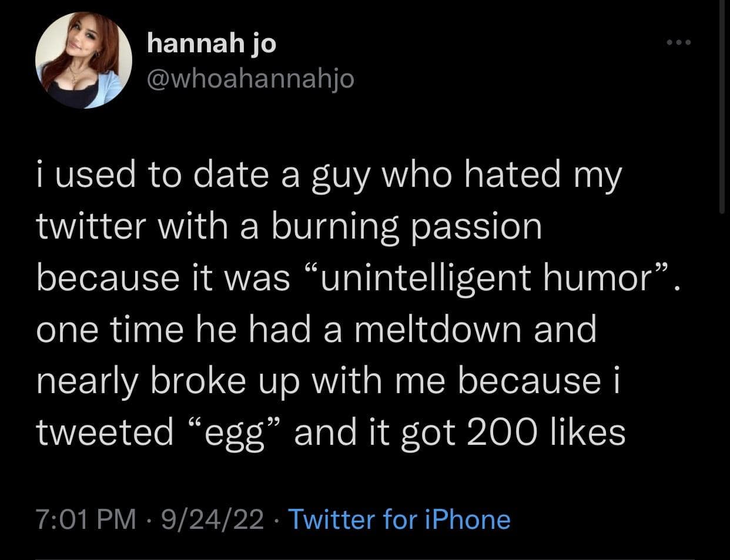Click the word "tweeted" in the last line

pos(105,432)
